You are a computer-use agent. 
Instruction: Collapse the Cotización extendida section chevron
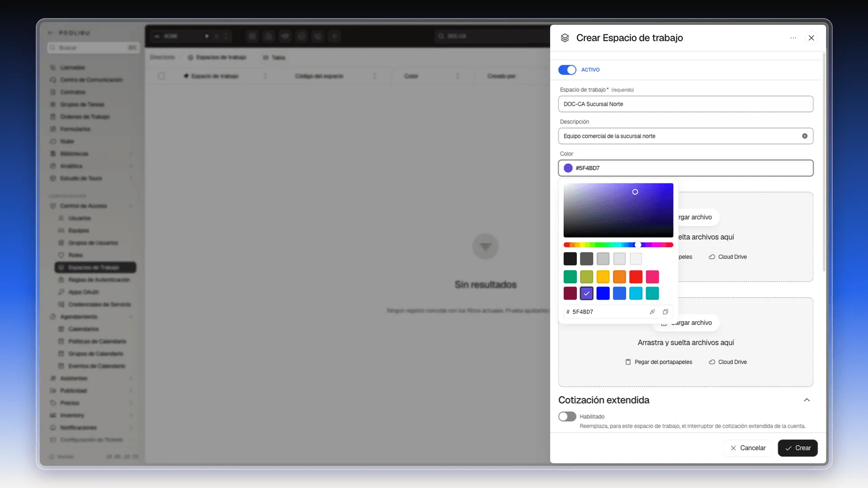point(807,400)
